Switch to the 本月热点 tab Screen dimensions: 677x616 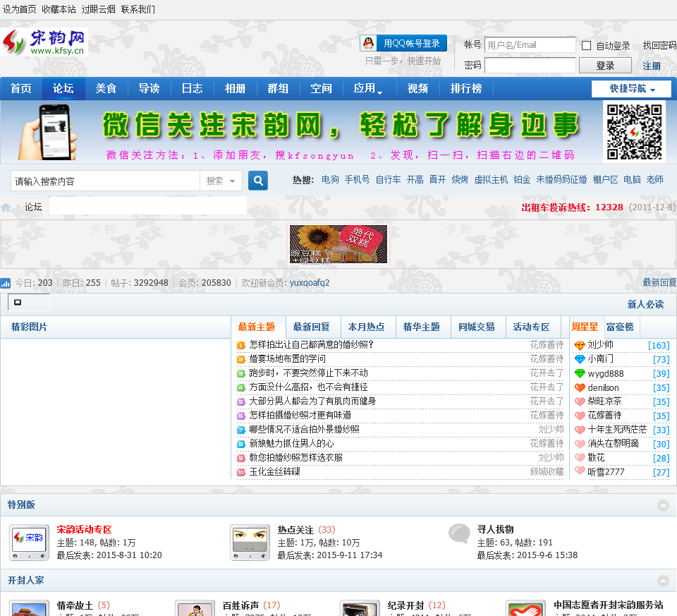click(366, 327)
